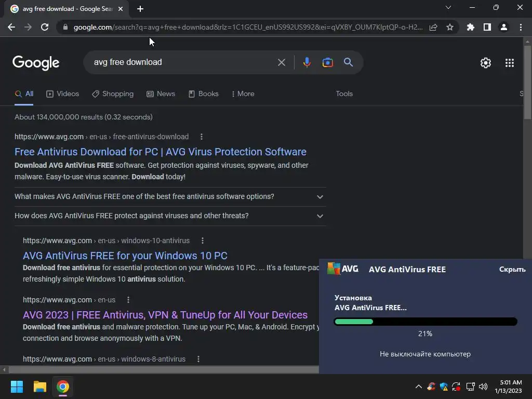Open the More search categories menu
532x399 pixels.
click(243, 94)
